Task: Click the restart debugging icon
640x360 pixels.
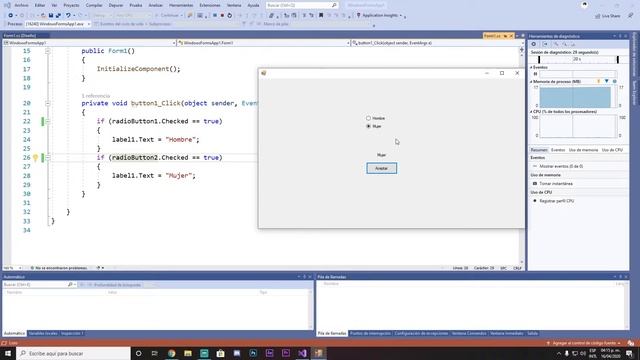Action: pyautogui.click(x=229, y=16)
